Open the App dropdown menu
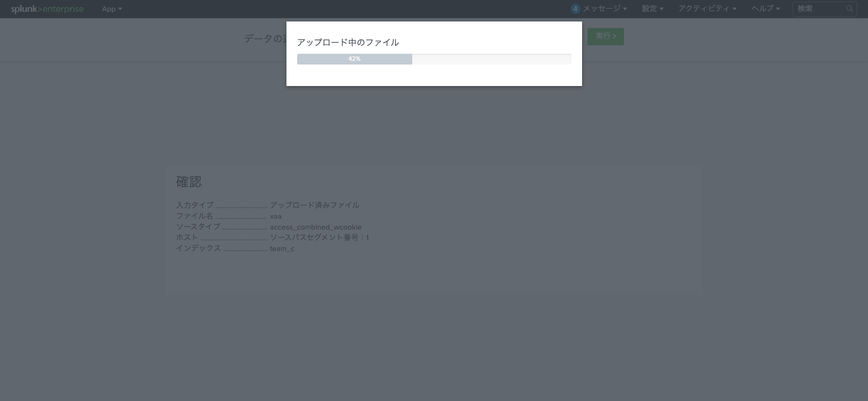 (x=112, y=9)
